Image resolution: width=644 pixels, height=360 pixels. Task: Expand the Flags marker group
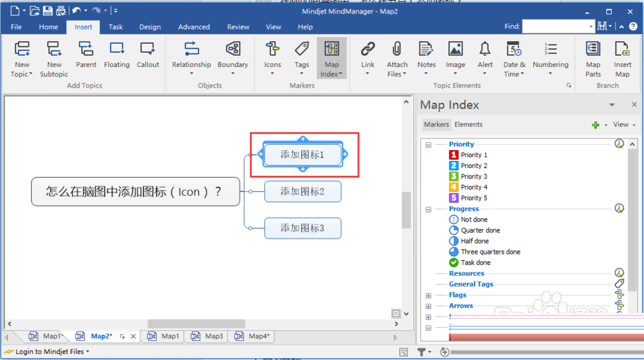[428, 296]
